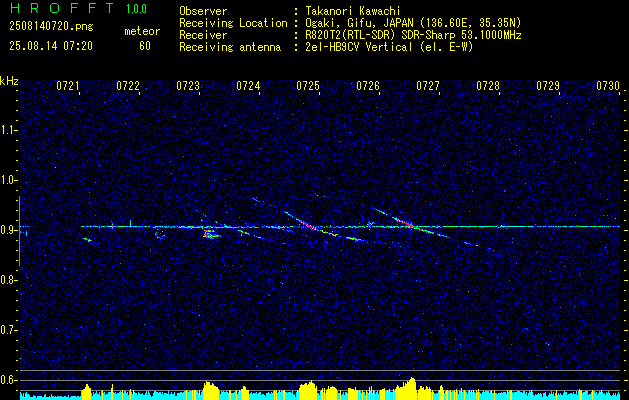The image size is (629, 400).
Task: Click the 0728 time marker
Action: 488,86
